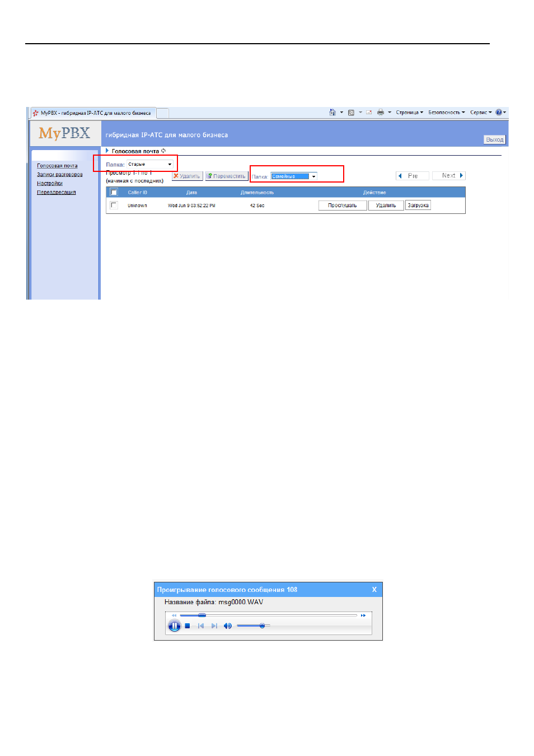Click the Дата column header
This screenshot has height=756, width=534.
click(191, 193)
